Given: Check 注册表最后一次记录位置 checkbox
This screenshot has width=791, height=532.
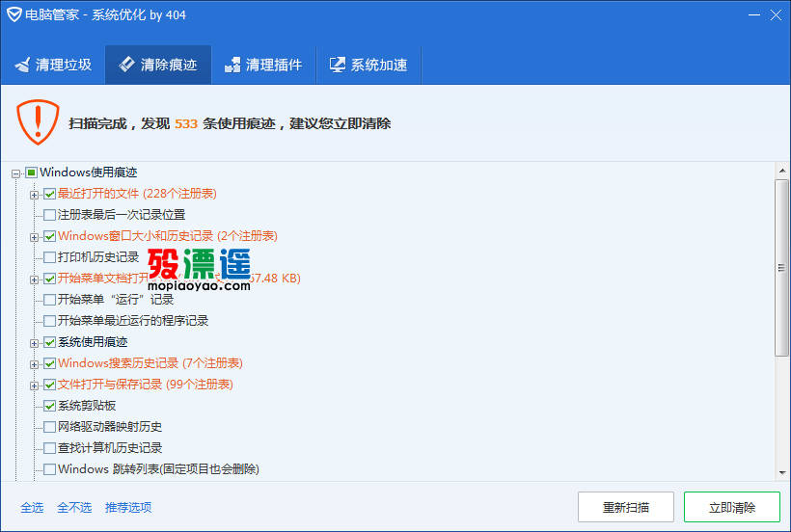Looking at the screenshot, I should pyautogui.click(x=49, y=215).
